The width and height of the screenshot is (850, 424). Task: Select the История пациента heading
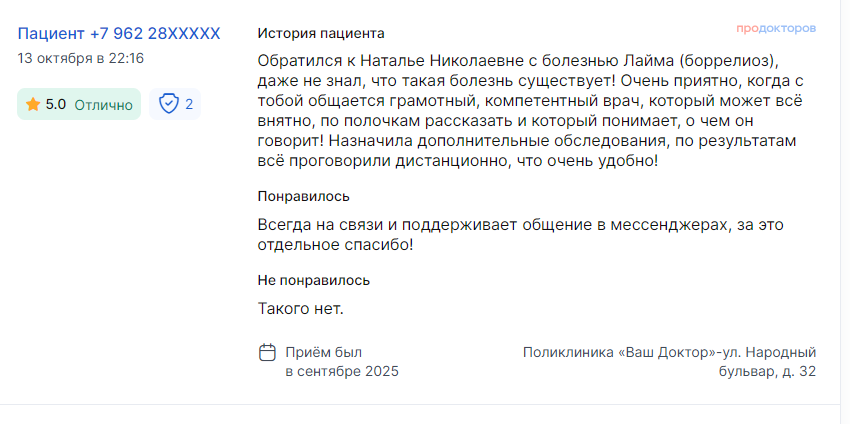320,34
